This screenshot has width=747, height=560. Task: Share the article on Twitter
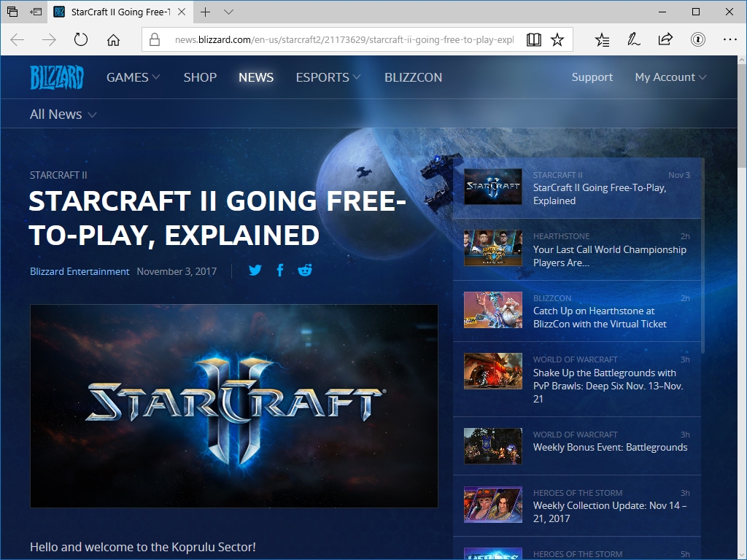tap(255, 270)
